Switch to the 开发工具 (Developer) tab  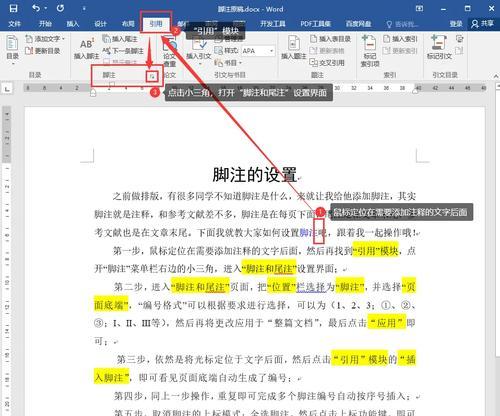[273, 24]
